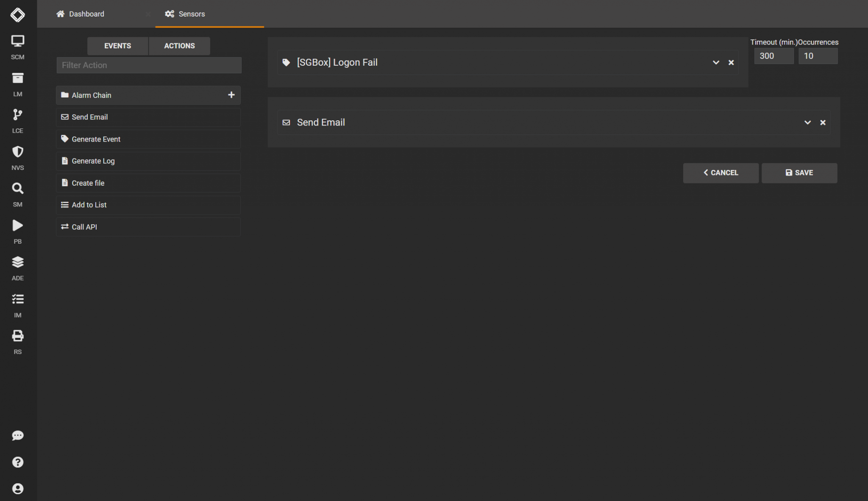Screen dimensions: 868x501
Task: Open the ADE module from the sidebar
Action: [x=17, y=262]
